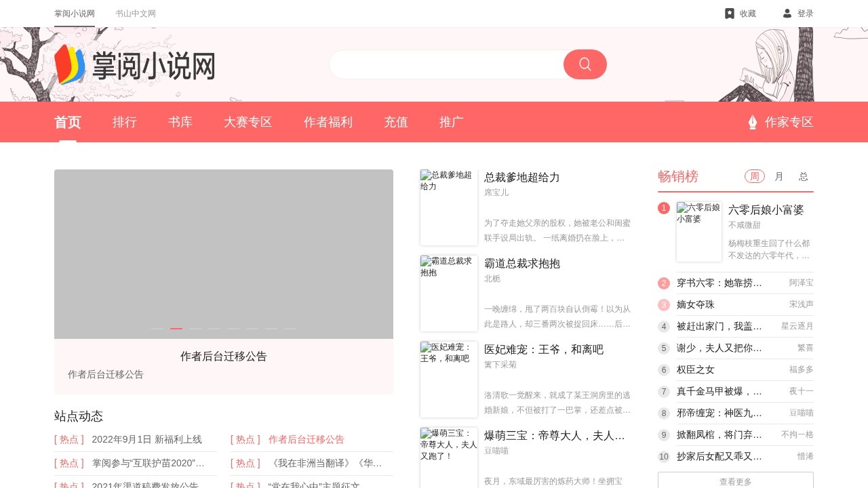Click the 作者后台迁移公告 carousel caption title

224,357
